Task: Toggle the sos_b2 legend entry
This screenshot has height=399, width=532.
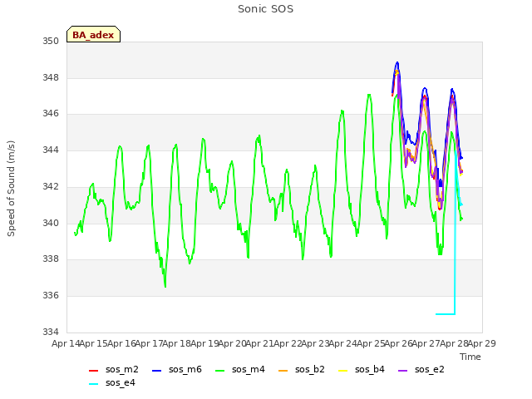Action: coord(301,369)
